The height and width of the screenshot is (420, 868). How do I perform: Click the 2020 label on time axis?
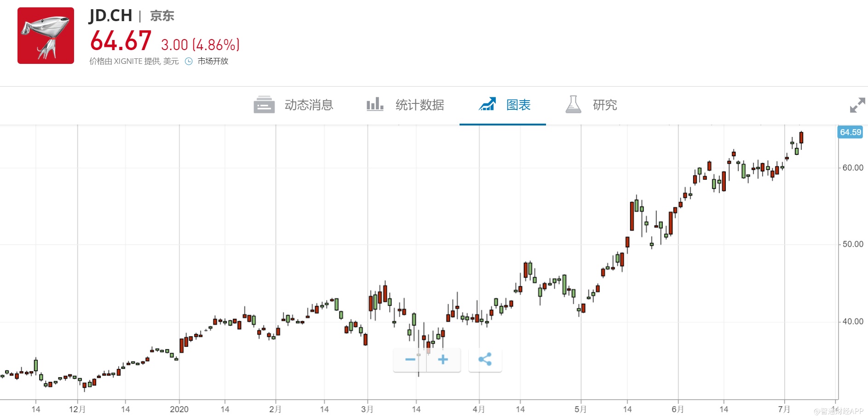point(179,409)
